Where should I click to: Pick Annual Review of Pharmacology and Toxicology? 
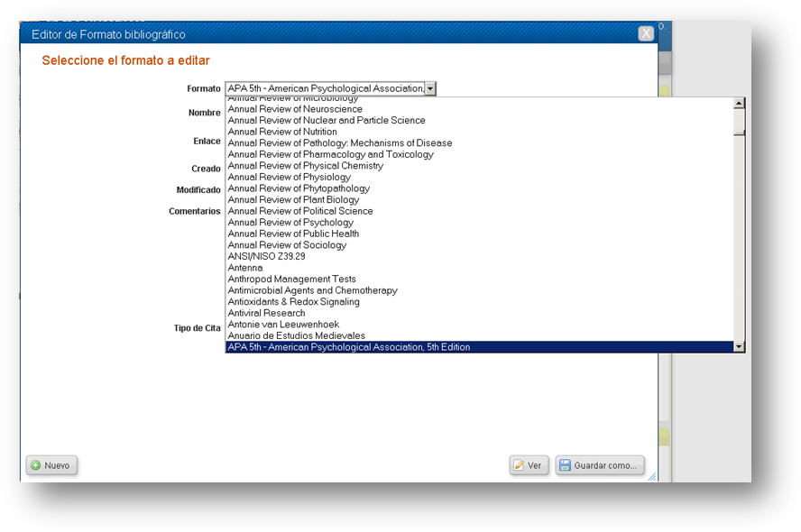tap(480, 154)
